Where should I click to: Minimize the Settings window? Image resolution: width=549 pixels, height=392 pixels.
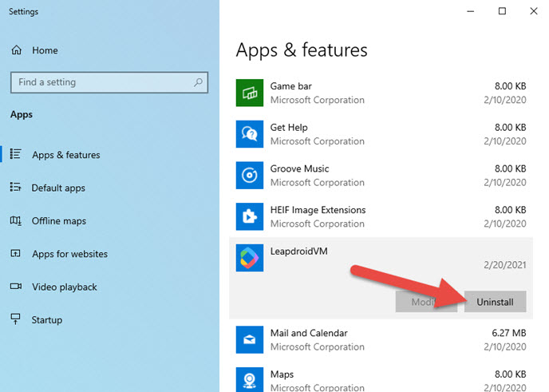(x=471, y=11)
